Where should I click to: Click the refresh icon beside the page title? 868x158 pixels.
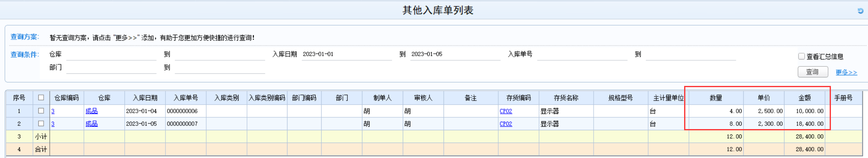click(x=860, y=11)
